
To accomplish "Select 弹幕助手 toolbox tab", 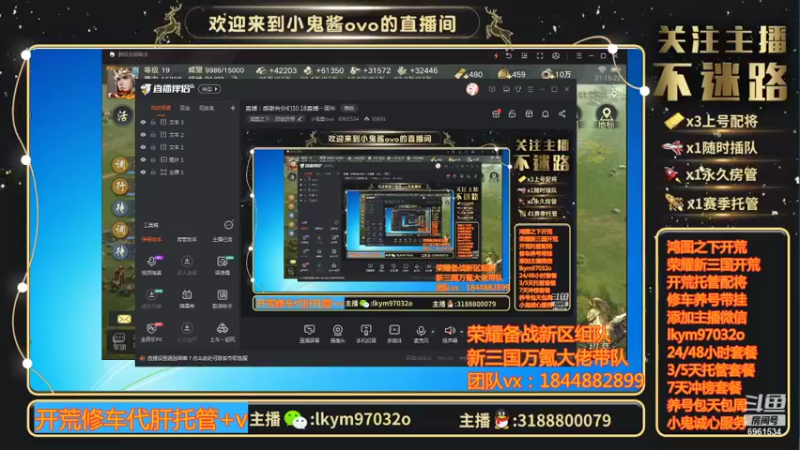I will tap(152, 239).
